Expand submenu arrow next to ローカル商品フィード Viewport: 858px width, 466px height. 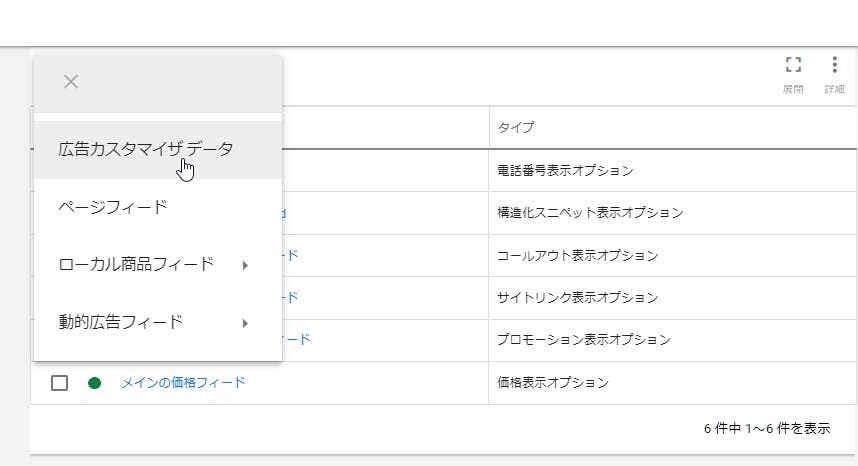point(245,265)
